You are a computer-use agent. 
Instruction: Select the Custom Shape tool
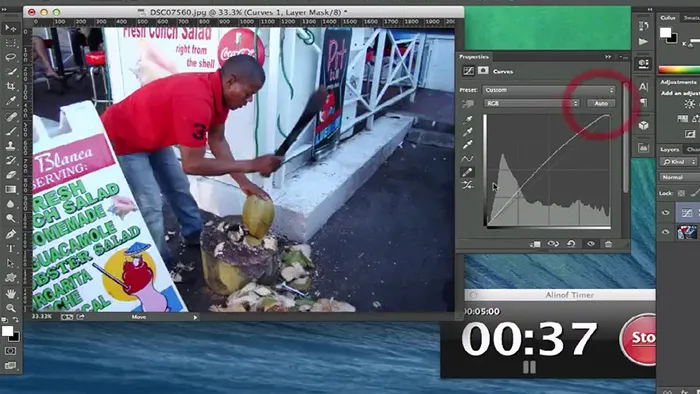point(10,278)
